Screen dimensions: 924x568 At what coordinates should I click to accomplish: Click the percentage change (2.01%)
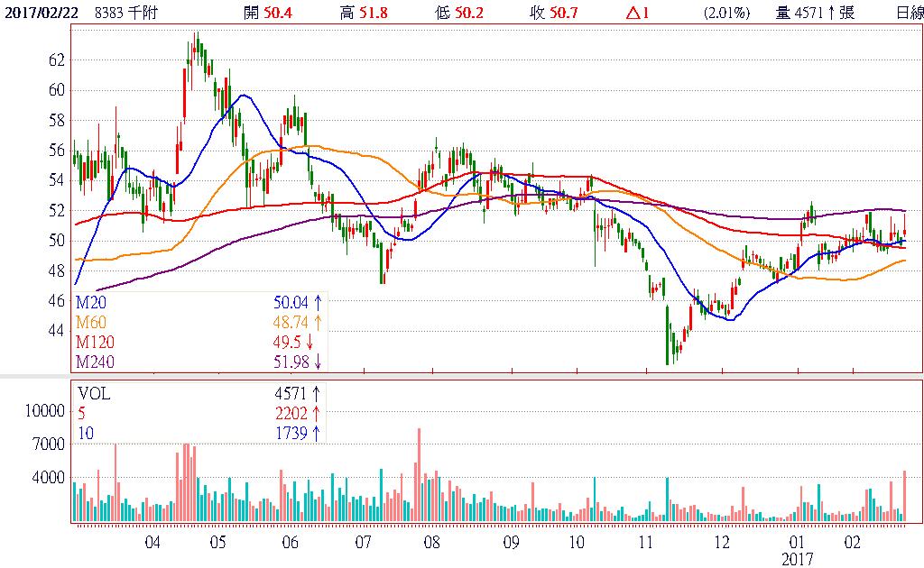pos(726,12)
